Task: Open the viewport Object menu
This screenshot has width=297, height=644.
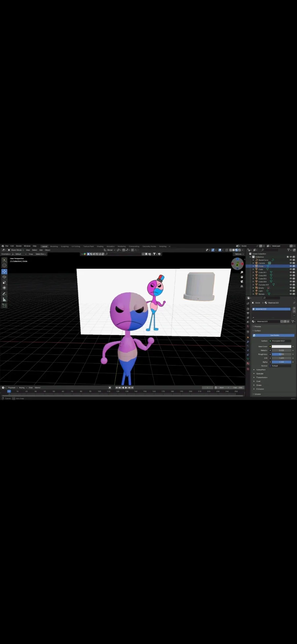Action: point(48,250)
